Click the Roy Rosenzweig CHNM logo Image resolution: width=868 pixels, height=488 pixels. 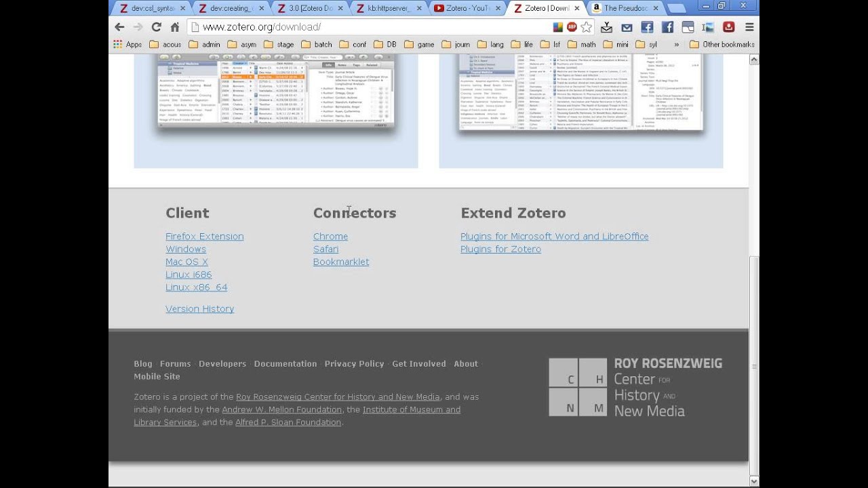(635, 387)
